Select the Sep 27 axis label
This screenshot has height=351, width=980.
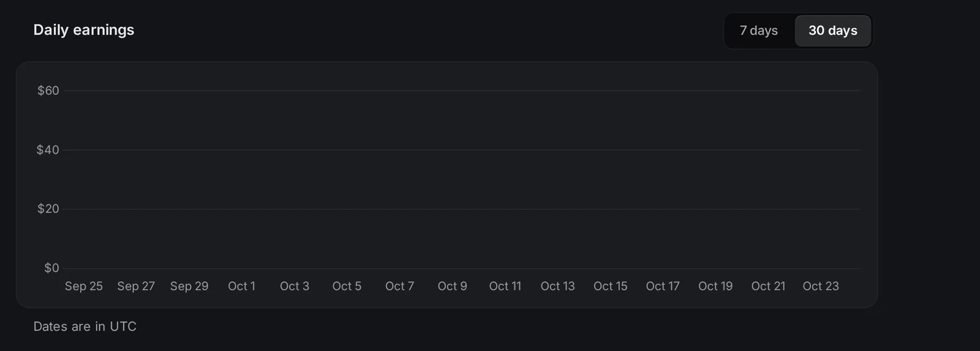pyautogui.click(x=136, y=286)
